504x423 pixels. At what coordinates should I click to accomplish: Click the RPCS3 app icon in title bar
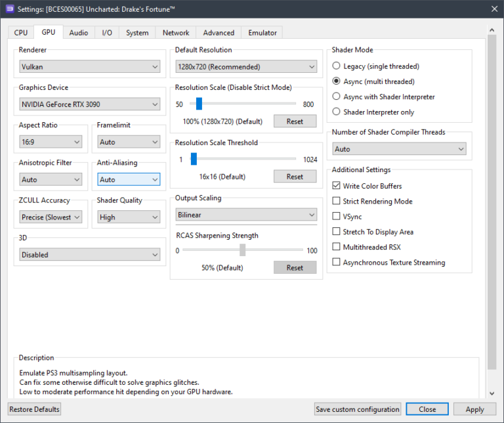coord(10,8)
